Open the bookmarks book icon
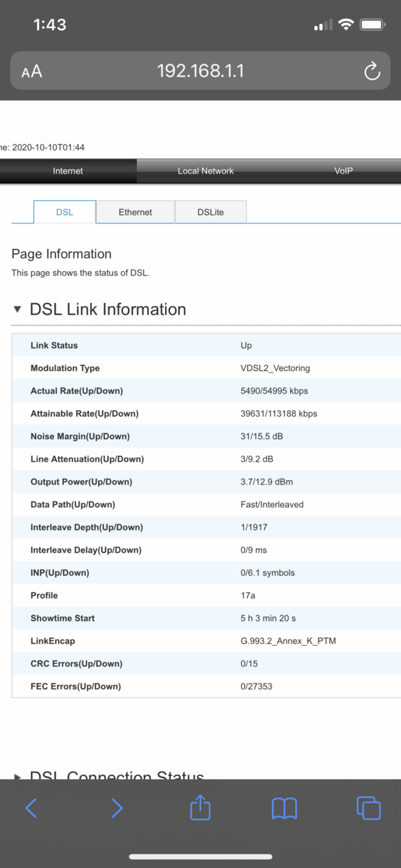The height and width of the screenshot is (868, 401). [284, 809]
